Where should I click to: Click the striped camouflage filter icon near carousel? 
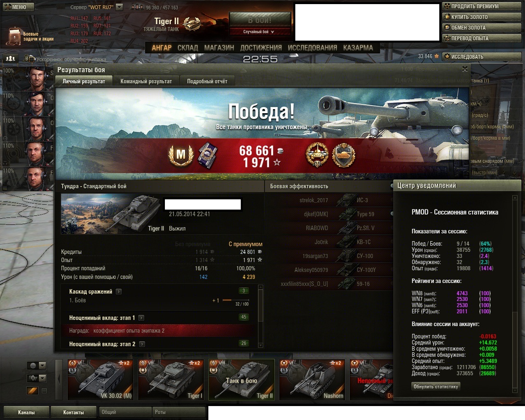(32, 391)
